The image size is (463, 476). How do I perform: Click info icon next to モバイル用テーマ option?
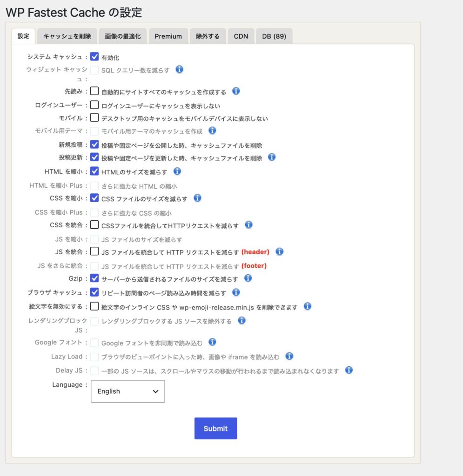pyautogui.click(x=212, y=131)
